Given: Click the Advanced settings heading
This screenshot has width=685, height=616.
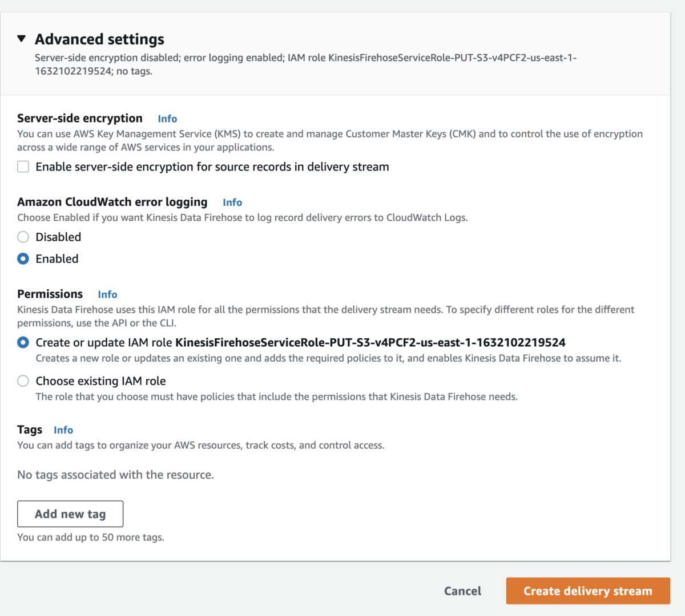Looking at the screenshot, I should (x=99, y=39).
